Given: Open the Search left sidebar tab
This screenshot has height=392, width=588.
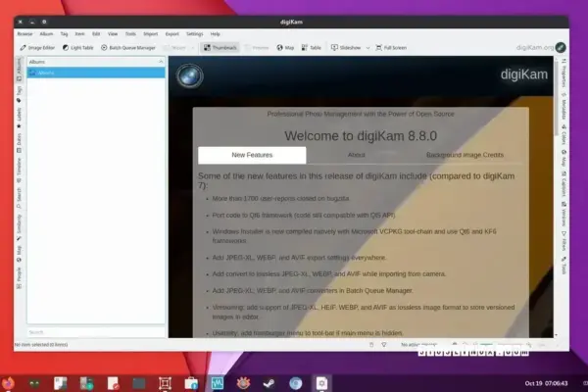Looking at the screenshot, I should 19,198.
